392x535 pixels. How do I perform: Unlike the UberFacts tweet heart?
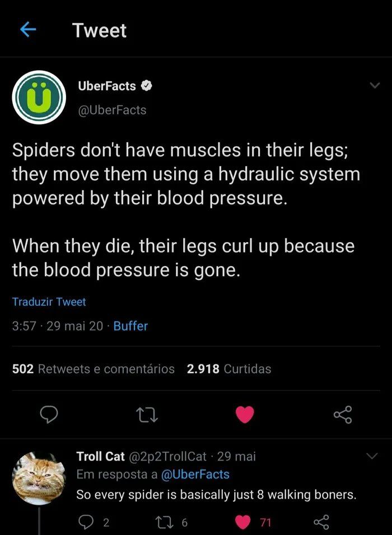245,415
